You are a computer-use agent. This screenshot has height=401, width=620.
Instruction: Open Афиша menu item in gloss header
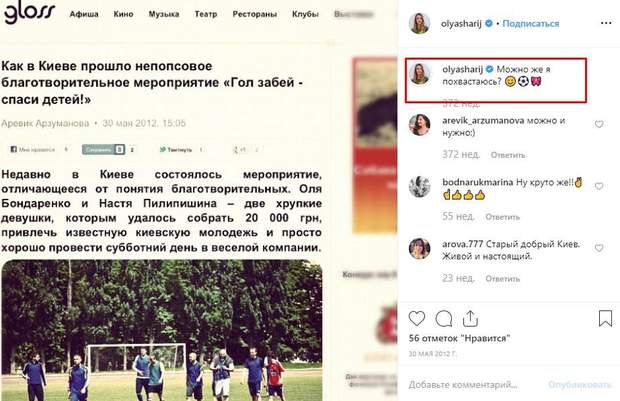coord(84,14)
